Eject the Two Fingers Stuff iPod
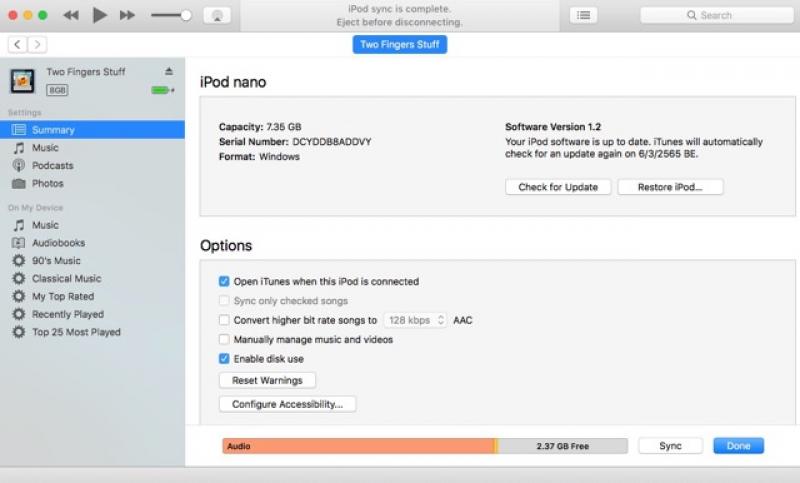 click(x=169, y=71)
